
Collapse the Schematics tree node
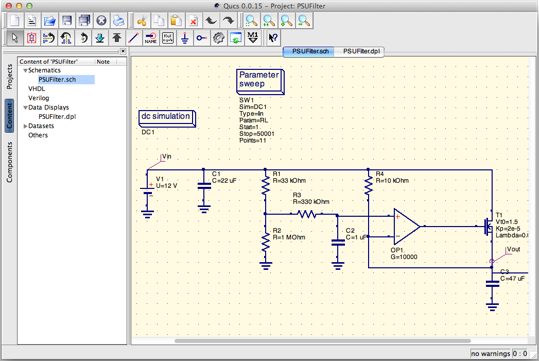(x=25, y=70)
